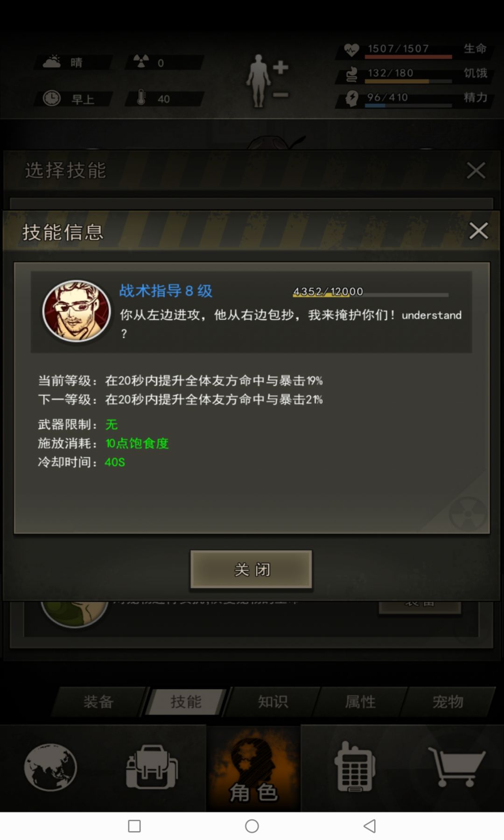Switch to the 宠物 tab

click(x=448, y=701)
